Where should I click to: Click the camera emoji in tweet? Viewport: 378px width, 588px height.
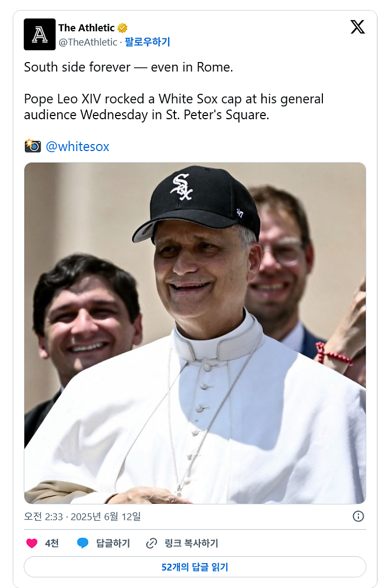tap(32, 146)
